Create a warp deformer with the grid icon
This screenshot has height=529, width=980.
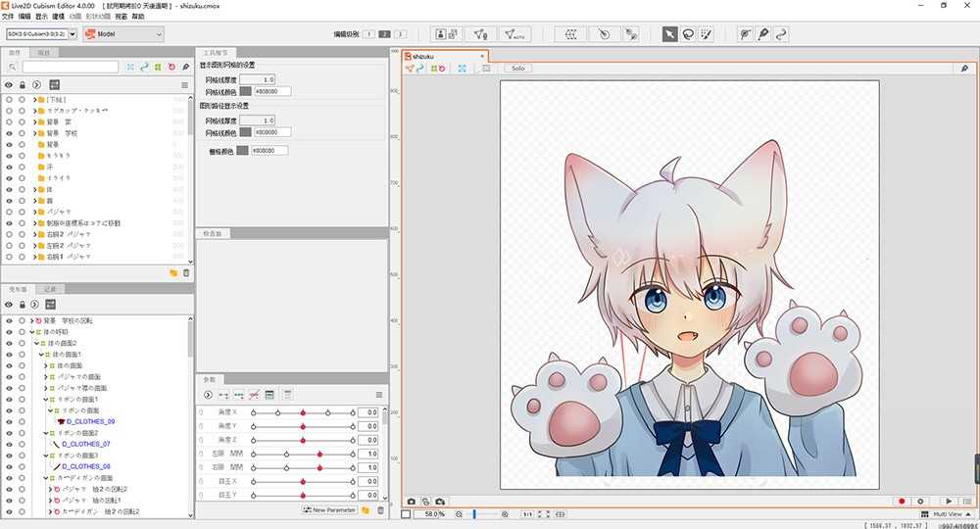tap(570, 34)
